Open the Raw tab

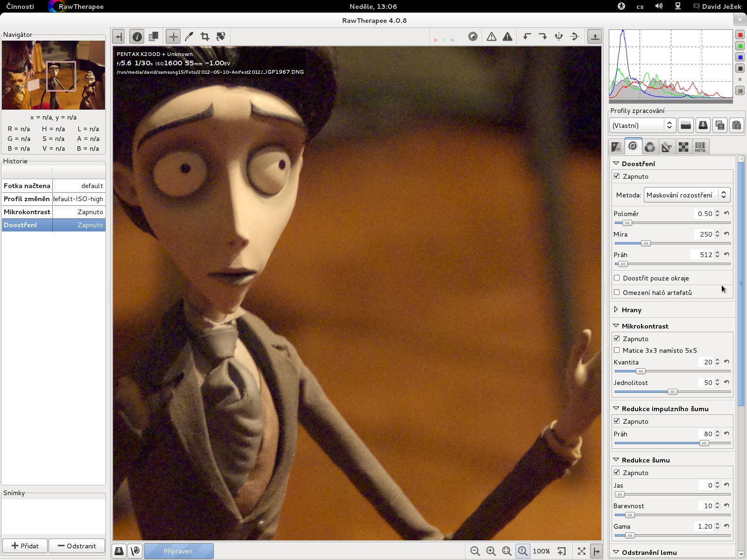point(684,147)
